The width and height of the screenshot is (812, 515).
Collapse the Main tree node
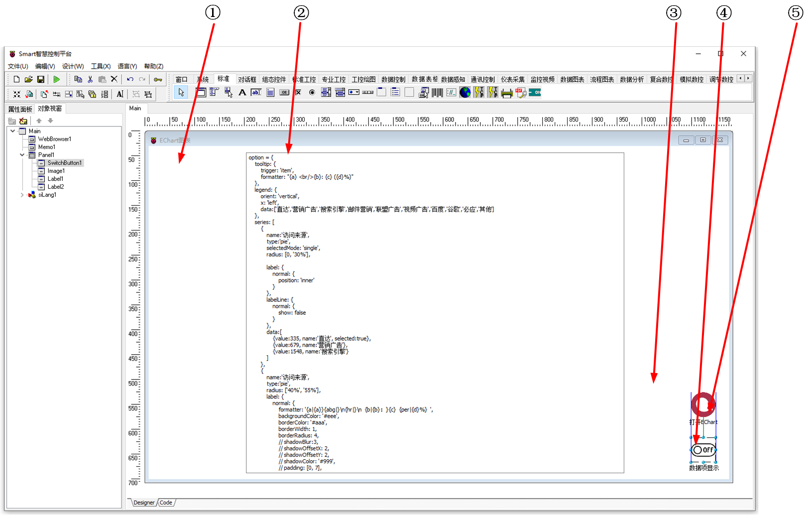click(12, 131)
